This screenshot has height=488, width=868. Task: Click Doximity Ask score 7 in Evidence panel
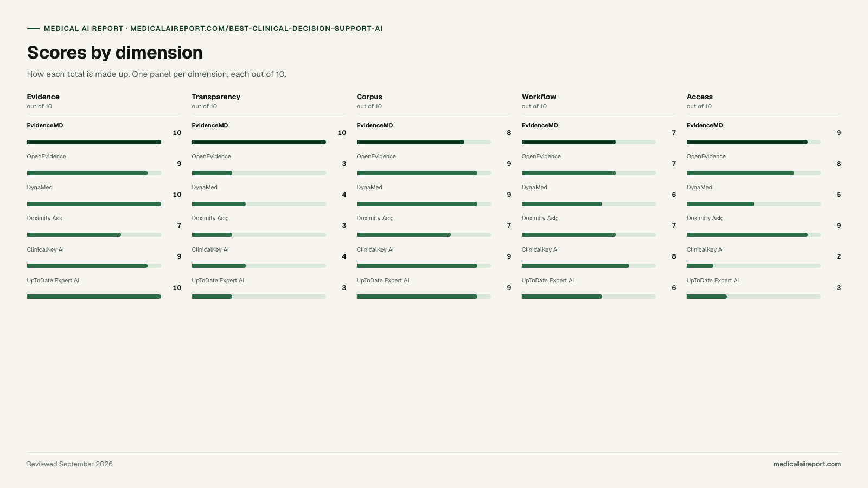tap(179, 226)
